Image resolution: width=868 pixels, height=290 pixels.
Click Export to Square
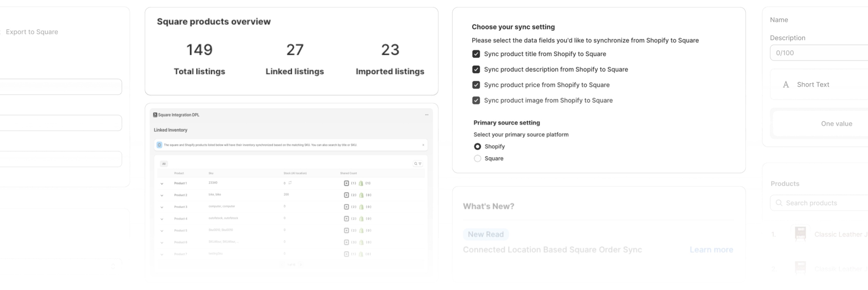[32, 32]
